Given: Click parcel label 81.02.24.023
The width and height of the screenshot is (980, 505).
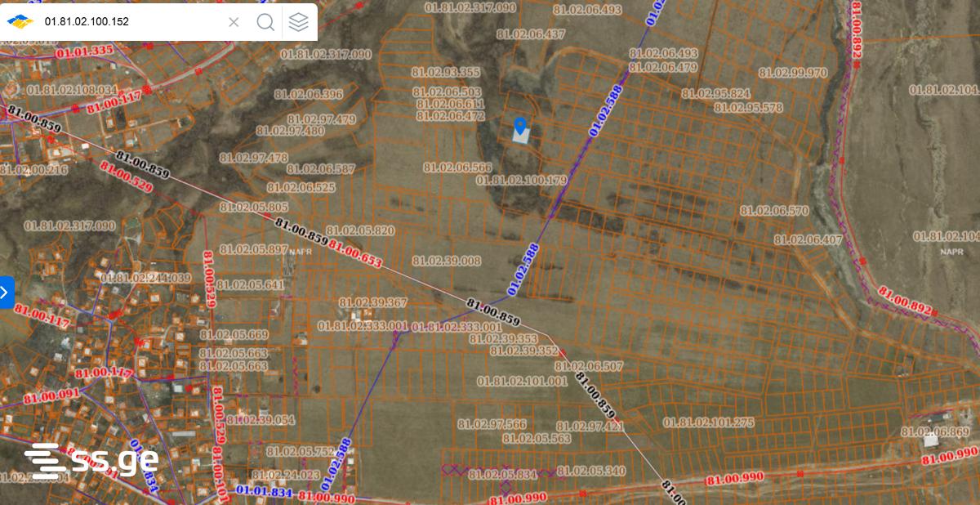Looking at the screenshot, I should click(x=286, y=475).
